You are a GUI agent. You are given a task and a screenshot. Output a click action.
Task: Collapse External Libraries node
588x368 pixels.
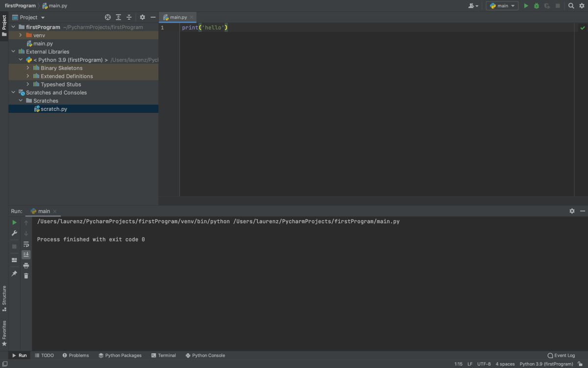tap(13, 52)
